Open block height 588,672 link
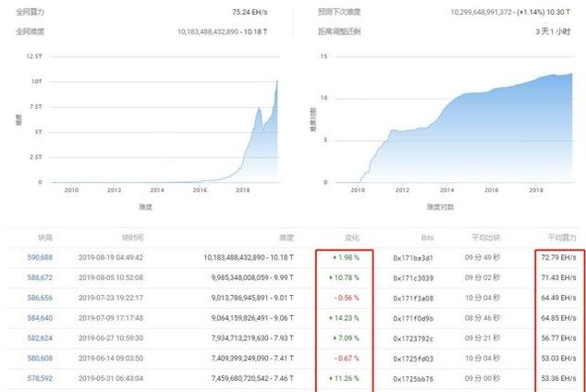 point(40,277)
